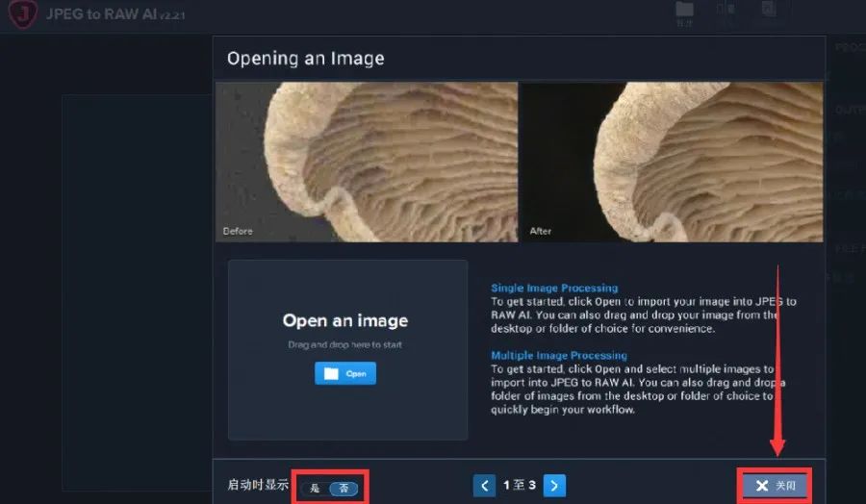Open the folder icon in main toolbar
The image size is (866, 504).
pos(684,10)
